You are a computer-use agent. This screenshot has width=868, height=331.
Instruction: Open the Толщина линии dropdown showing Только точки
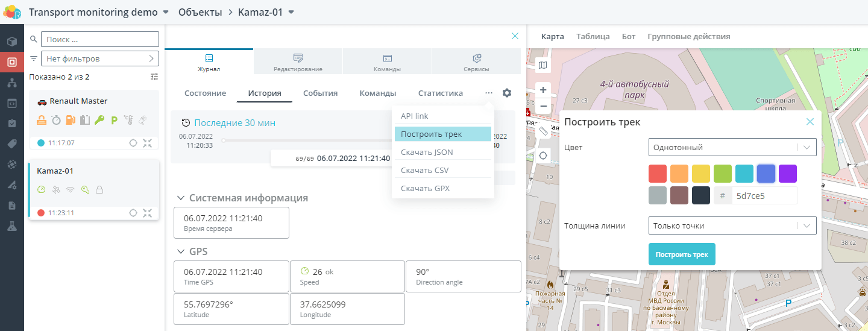click(732, 225)
